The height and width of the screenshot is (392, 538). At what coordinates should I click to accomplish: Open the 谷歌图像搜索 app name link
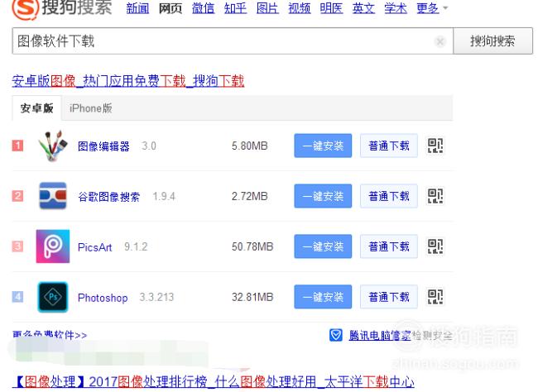[x=108, y=197]
